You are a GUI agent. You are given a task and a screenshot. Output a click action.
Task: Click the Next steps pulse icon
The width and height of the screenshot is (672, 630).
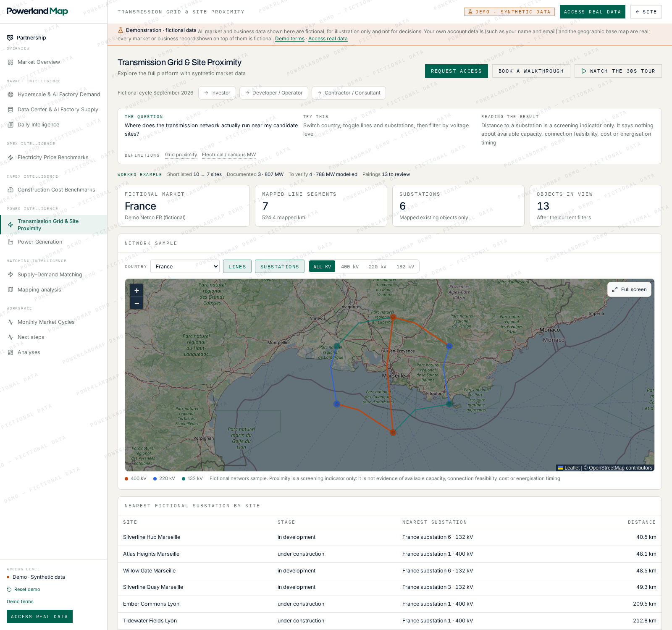[x=10, y=337]
